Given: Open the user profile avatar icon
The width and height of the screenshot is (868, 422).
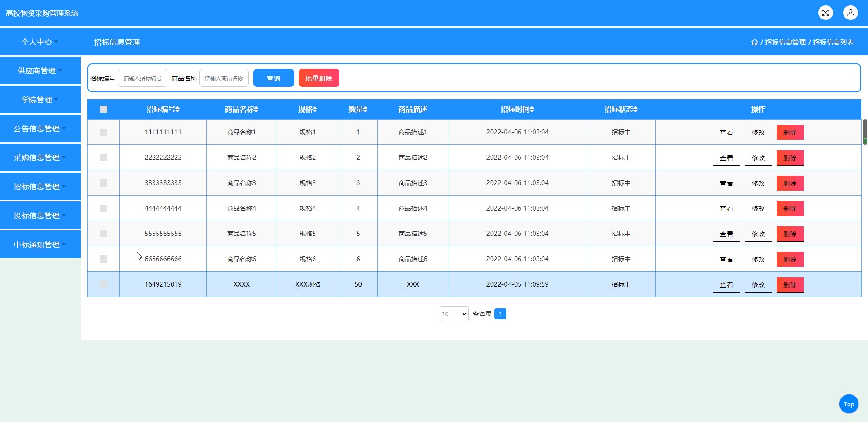Looking at the screenshot, I should click(x=850, y=13).
